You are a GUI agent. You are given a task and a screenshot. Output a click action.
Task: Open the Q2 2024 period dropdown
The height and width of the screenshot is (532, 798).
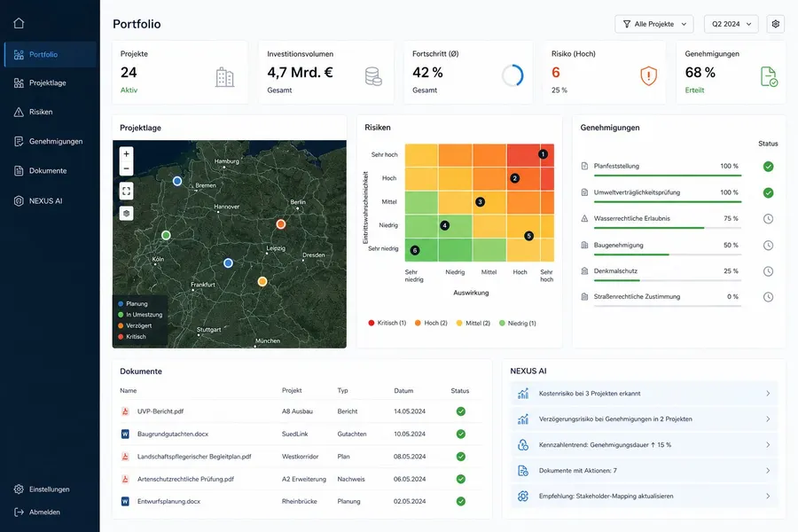pos(731,24)
